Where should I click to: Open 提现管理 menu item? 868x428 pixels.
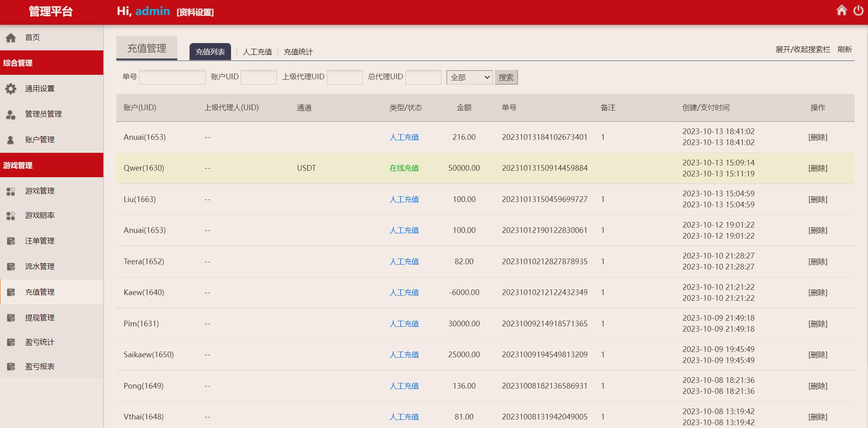coord(52,318)
